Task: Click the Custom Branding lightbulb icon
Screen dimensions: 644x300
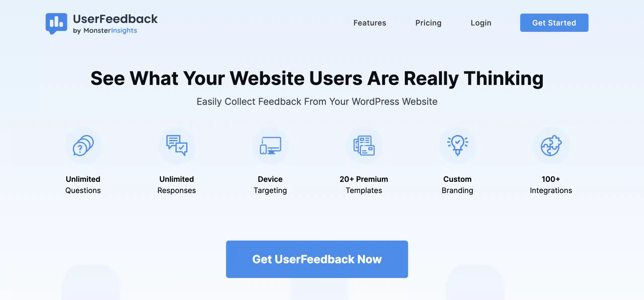Action: pyautogui.click(x=457, y=145)
